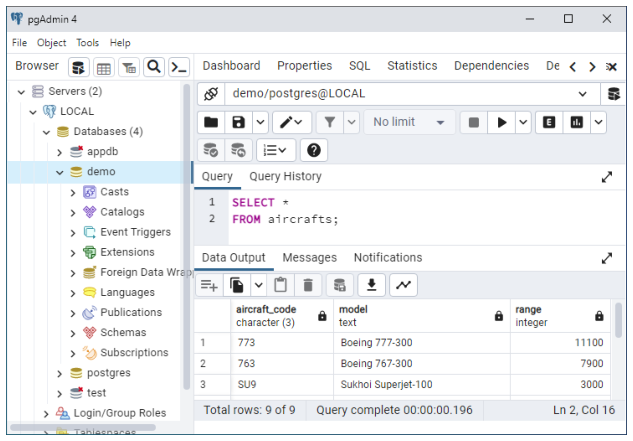Open the Save File options dropdown arrow
Screen dimensions: 633x441
pyautogui.click(x=260, y=122)
